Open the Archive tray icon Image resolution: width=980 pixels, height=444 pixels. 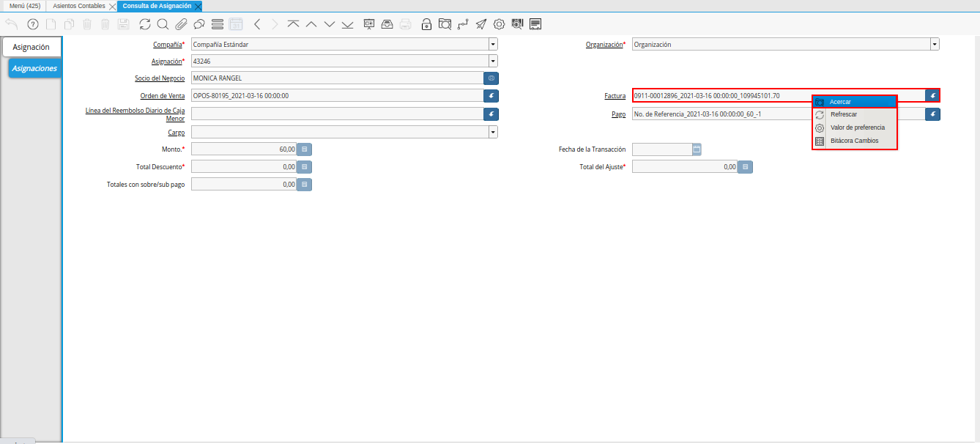(387, 24)
